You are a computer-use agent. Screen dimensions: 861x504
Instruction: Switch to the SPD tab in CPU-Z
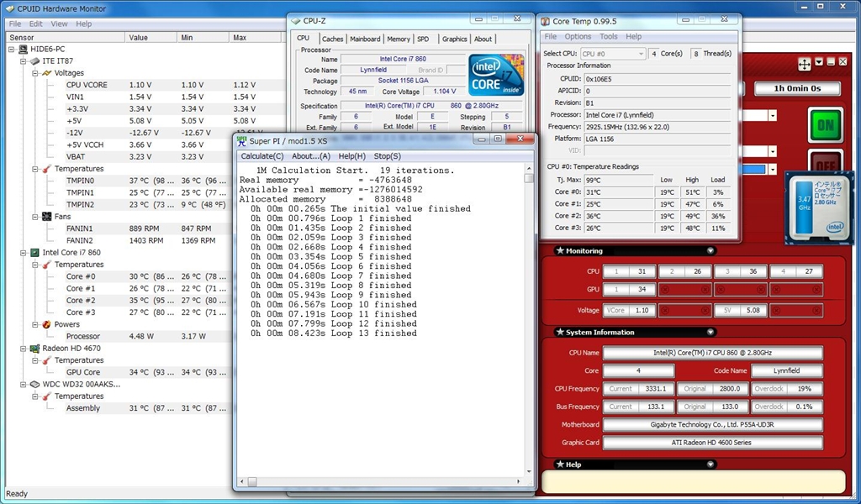pyautogui.click(x=423, y=39)
